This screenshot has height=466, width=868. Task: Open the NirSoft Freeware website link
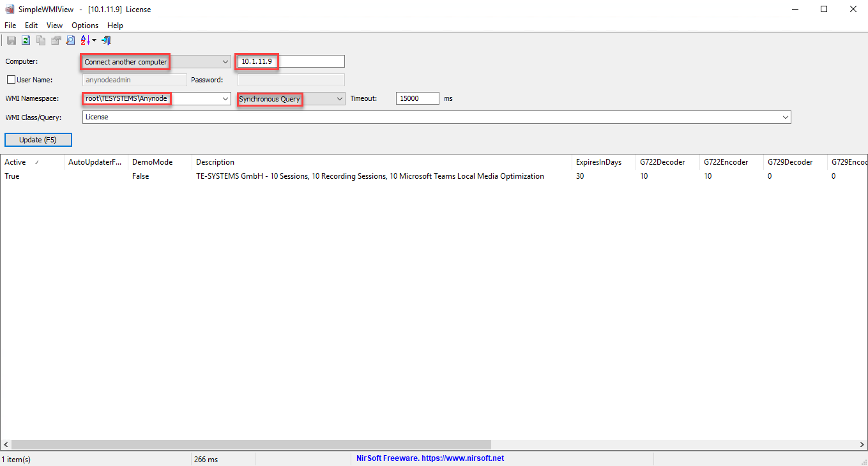[429, 458]
